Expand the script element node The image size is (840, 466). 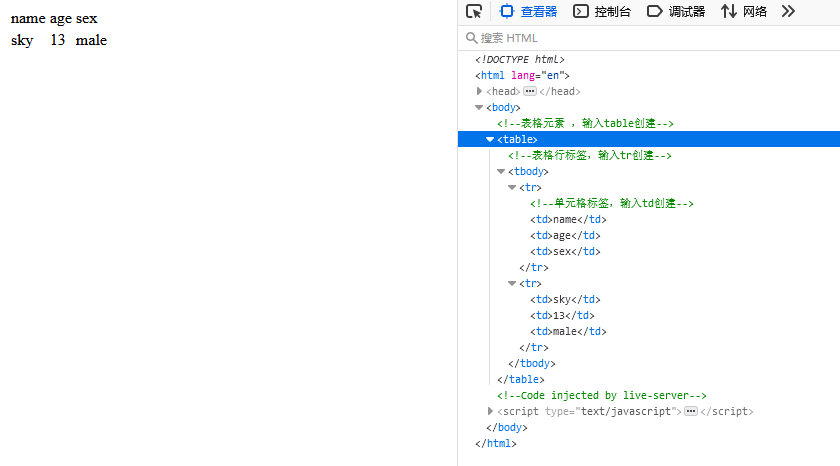pos(490,411)
